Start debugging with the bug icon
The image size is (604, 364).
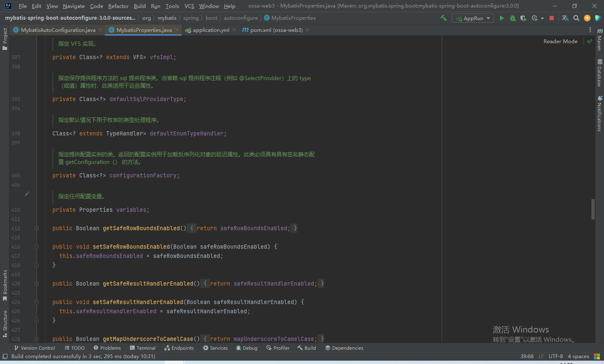pyautogui.click(x=513, y=18)
